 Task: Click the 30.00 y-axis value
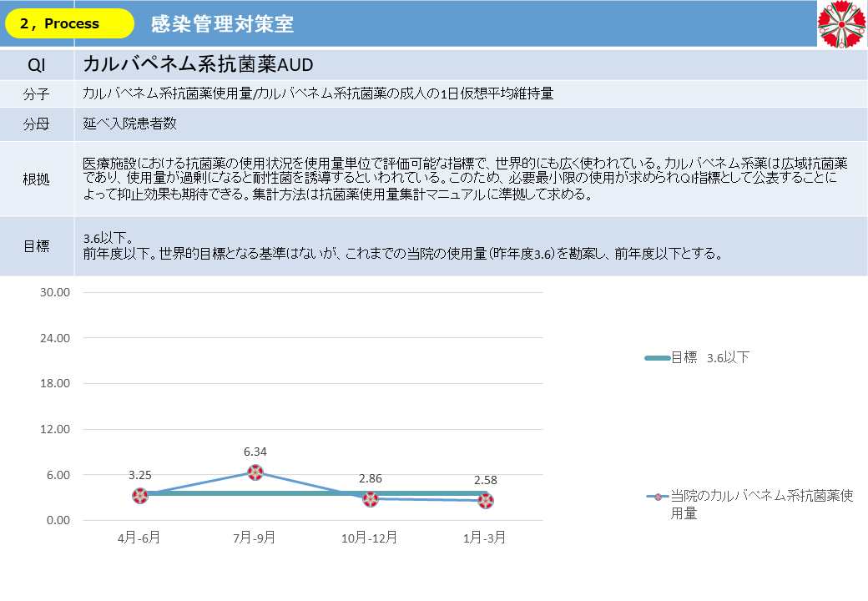pyautogui.click(x=55, y=292)
